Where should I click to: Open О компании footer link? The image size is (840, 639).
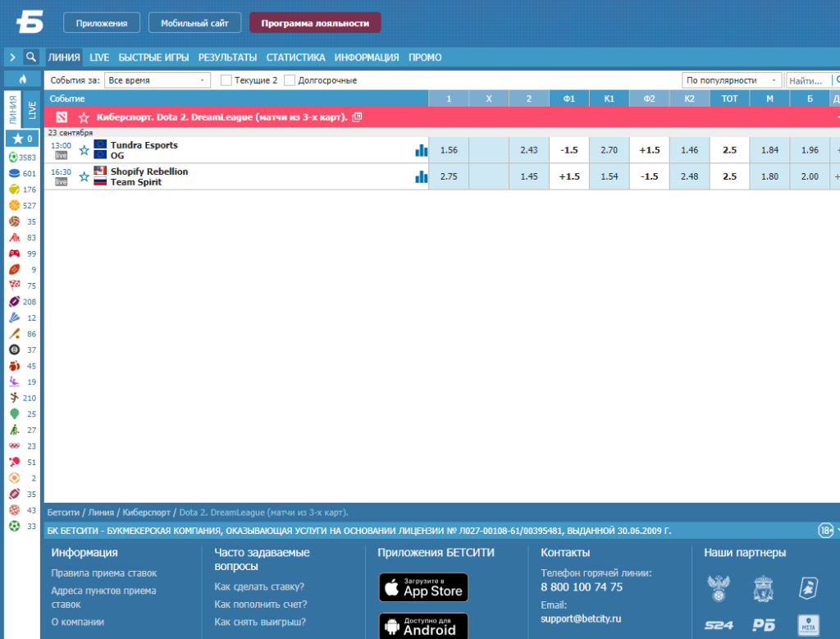click(x=78, y=622)
